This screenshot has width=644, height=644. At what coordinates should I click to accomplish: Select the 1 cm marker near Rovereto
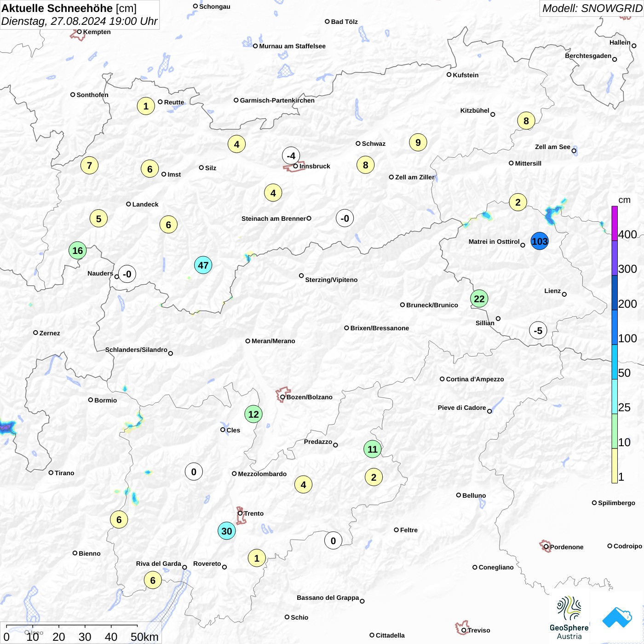tap(257, 558)
